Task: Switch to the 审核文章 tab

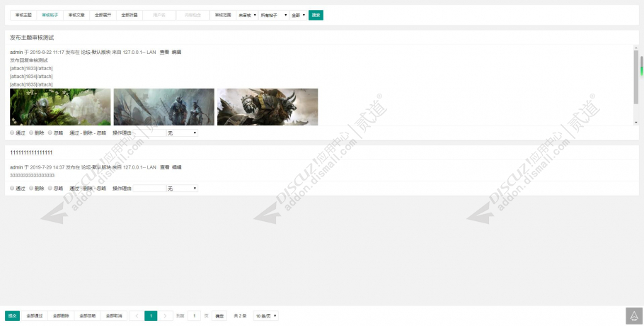Action: point(76,15)
